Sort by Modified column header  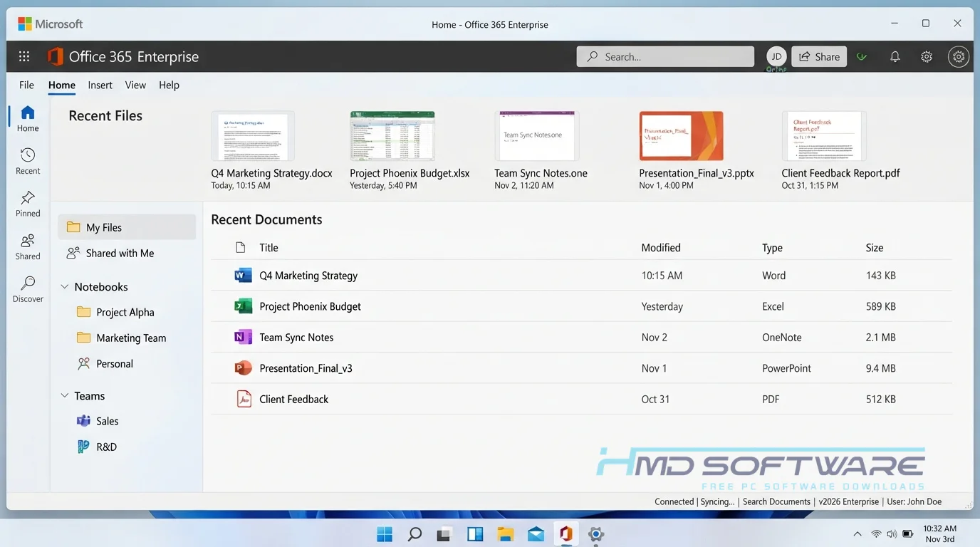pyautogui.click(x=661, y=248)
